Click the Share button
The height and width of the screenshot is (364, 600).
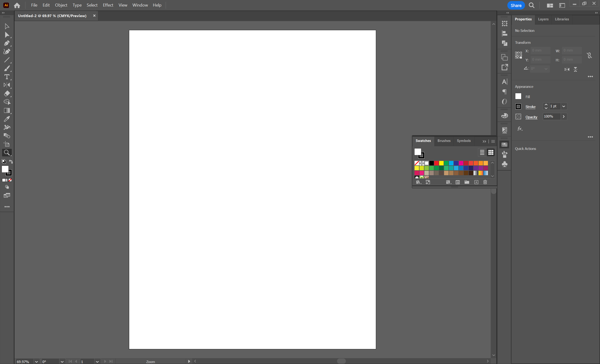[516, 5]
